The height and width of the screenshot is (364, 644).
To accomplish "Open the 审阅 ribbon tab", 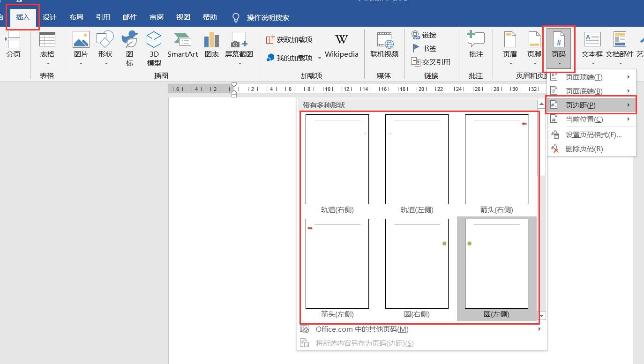I will pyautogui.click(x=156, y=17).
